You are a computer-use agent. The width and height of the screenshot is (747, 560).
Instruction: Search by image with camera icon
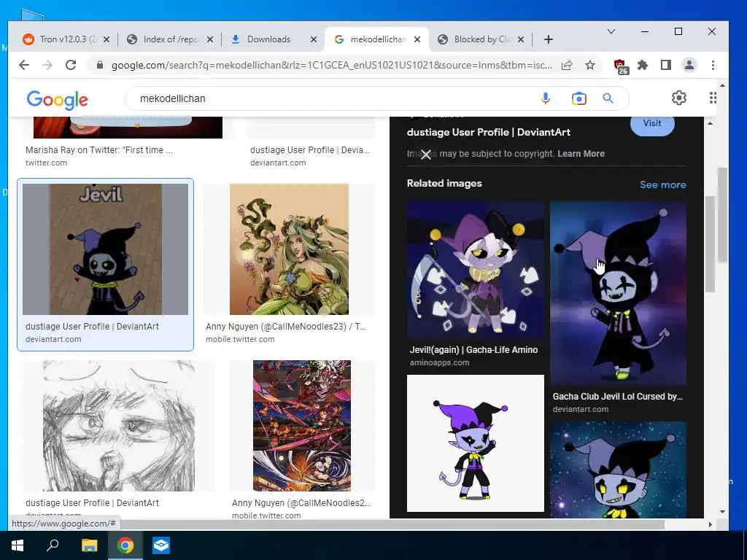point(578,98)
